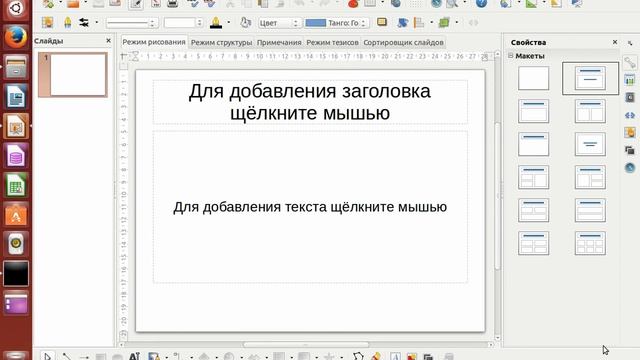Viewport: 640px width, 360px height.
Task: Open the Properties wrench tab in sidebar
Action: point(630,62)
